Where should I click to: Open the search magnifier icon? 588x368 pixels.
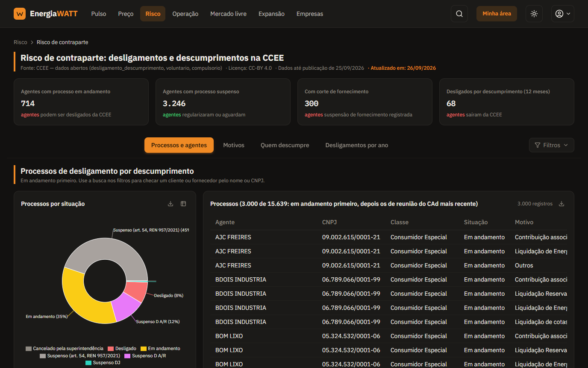(459, 14)
